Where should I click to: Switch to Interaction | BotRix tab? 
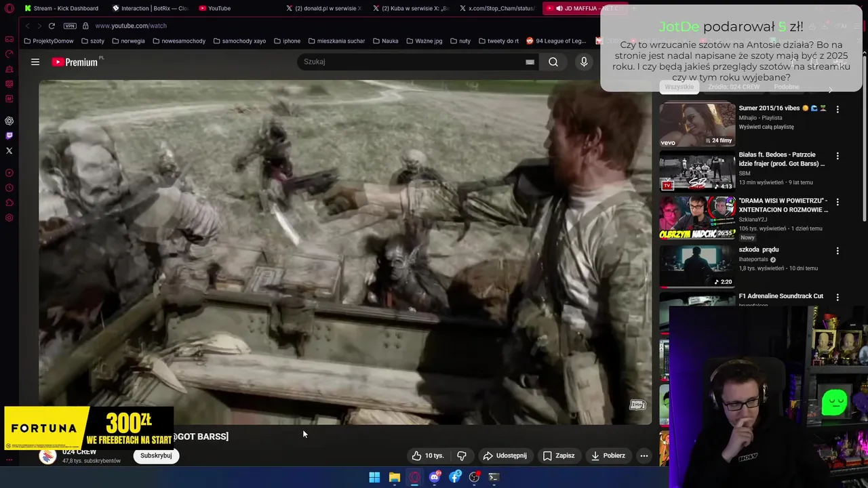(x=151, y=8)
